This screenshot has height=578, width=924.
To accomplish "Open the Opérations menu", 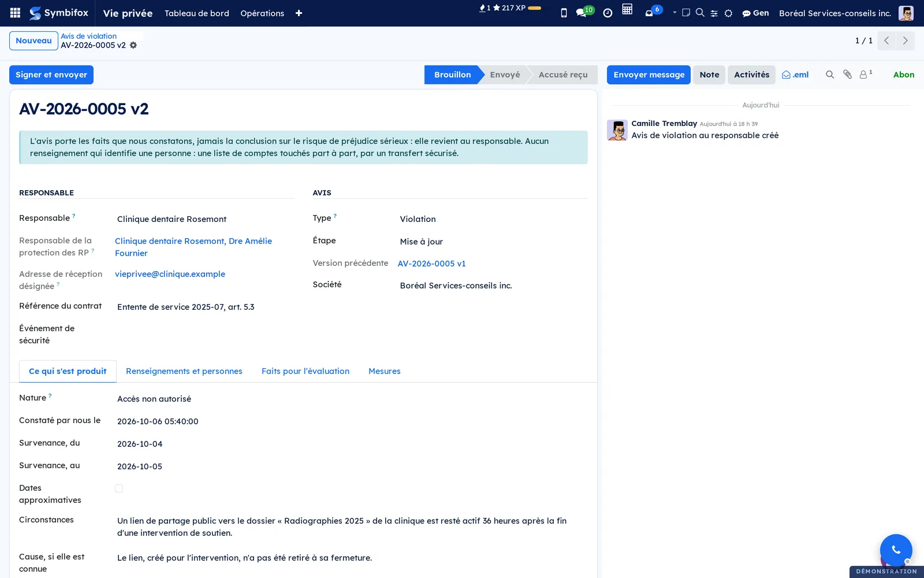I will (262, 13).
